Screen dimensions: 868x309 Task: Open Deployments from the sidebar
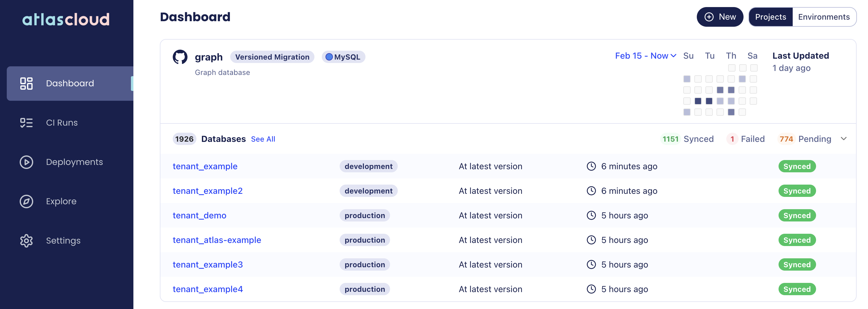click(26, 162)
